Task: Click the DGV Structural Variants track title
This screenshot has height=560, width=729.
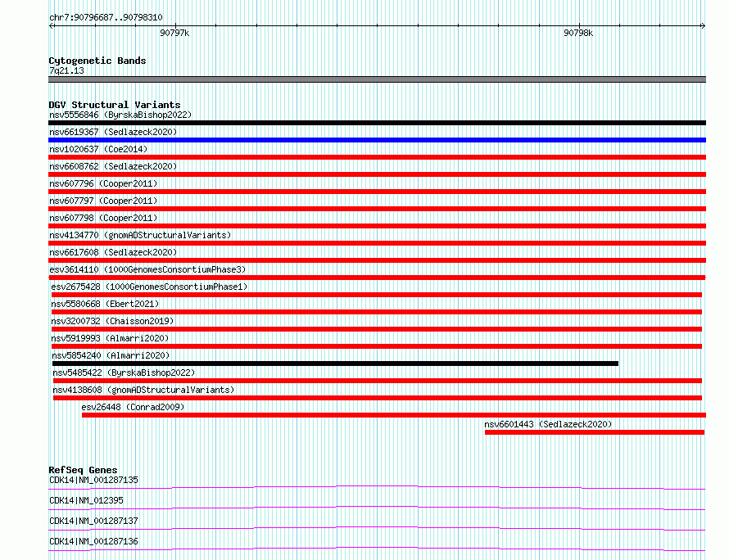Action: click(x=115, y=105)
